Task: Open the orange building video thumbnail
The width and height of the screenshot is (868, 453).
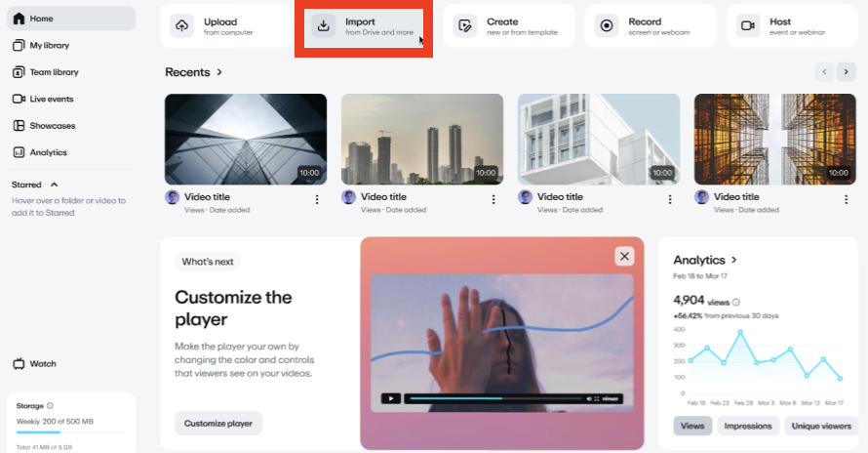Action: pos(775,139)
